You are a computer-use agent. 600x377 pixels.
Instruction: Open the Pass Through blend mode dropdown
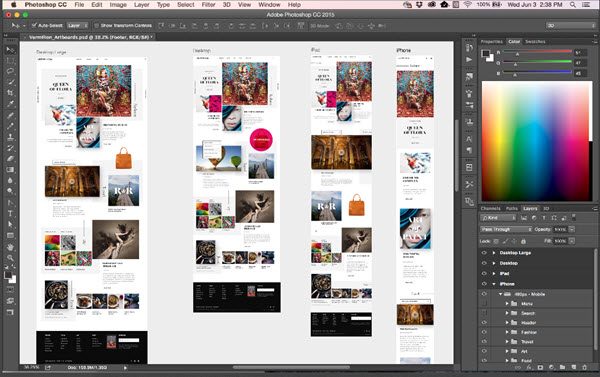506,229
